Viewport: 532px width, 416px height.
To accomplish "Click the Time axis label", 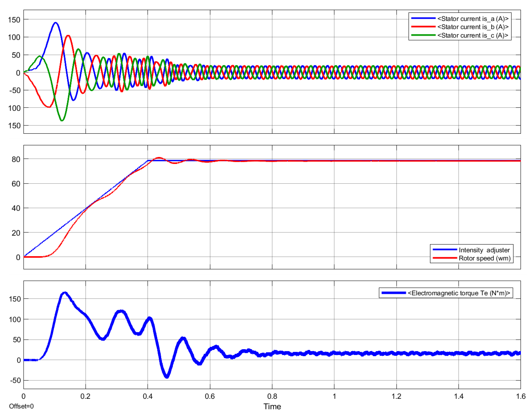I will tap(272, 407).
